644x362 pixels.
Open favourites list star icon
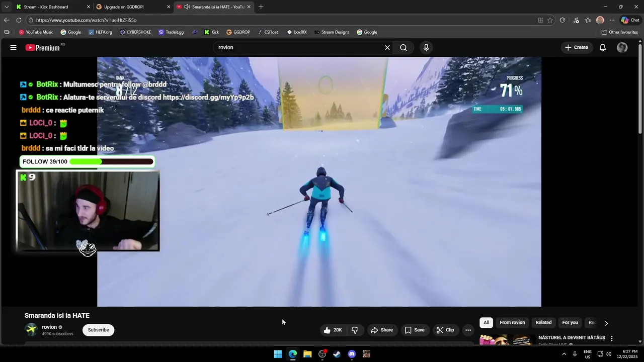coord(588,20)
